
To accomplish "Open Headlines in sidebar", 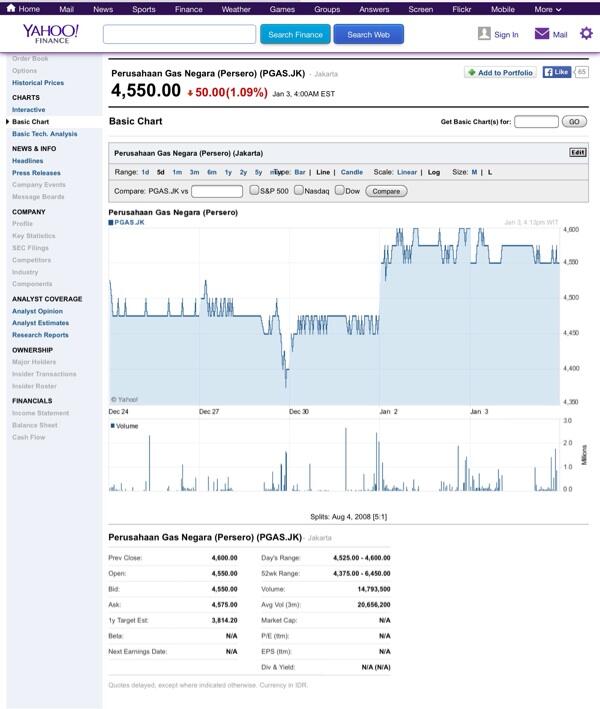I will (28, 161).
